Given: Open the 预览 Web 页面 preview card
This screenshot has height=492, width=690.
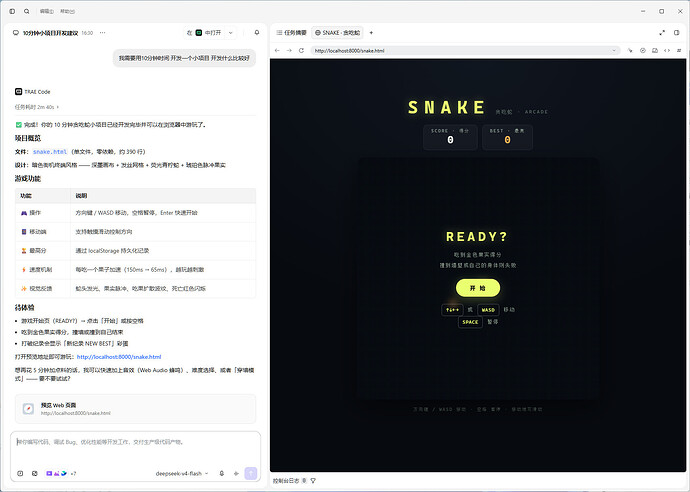Looking at the screenshot, I should [x=136, y=409].
